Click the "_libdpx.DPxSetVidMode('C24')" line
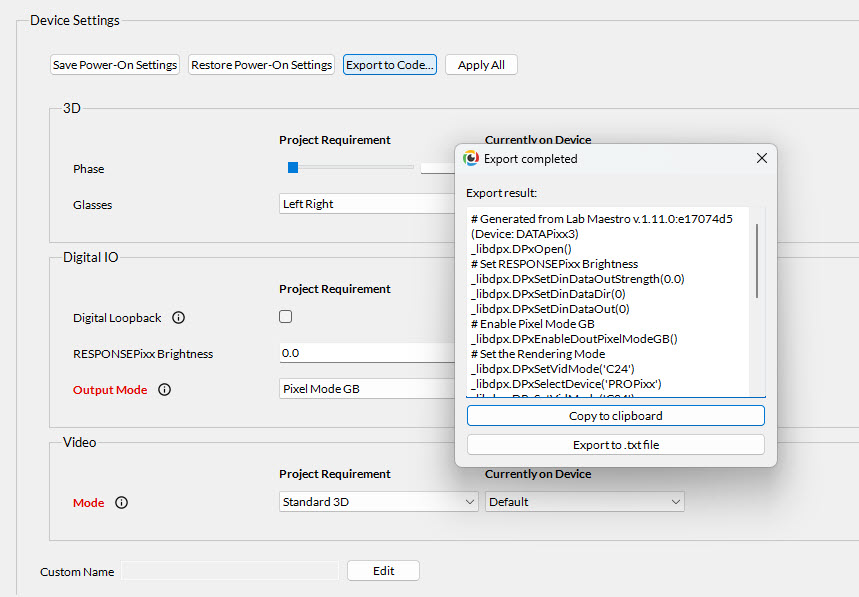This screenshot has width=859, height=597. (x=553, y=369)
